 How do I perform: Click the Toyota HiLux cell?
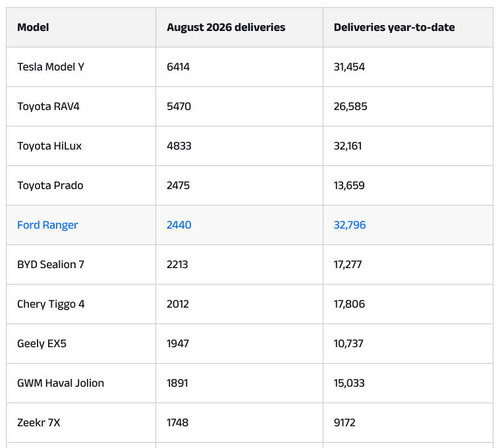point(81,146)
